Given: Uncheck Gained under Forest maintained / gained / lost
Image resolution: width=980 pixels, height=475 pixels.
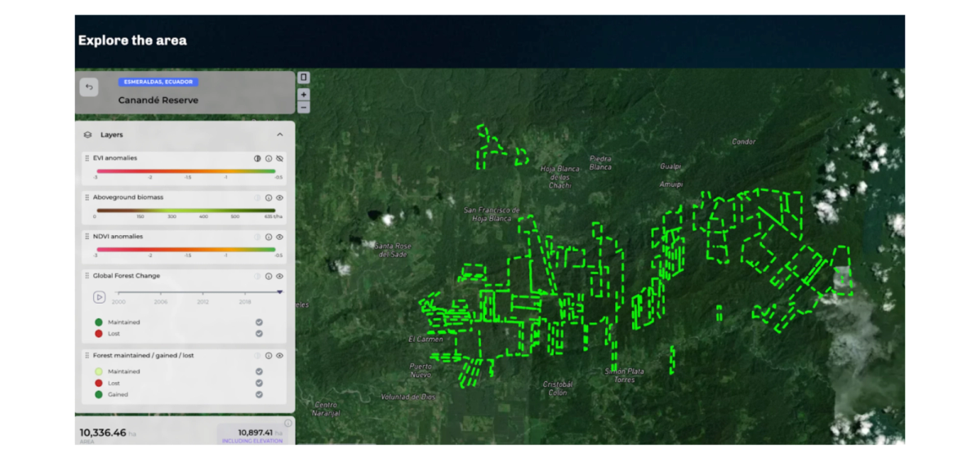Looking at the screenshot, I should 259,394.
